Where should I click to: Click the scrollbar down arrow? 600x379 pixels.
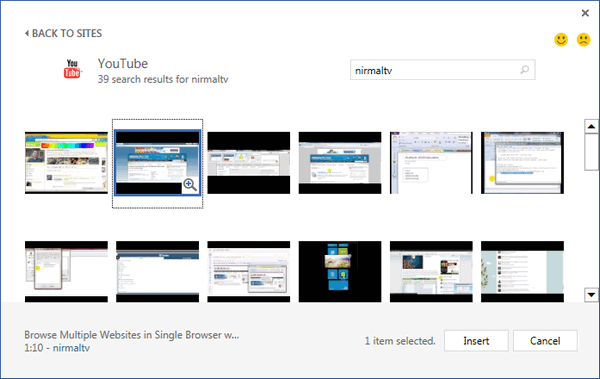click(591, 295)
